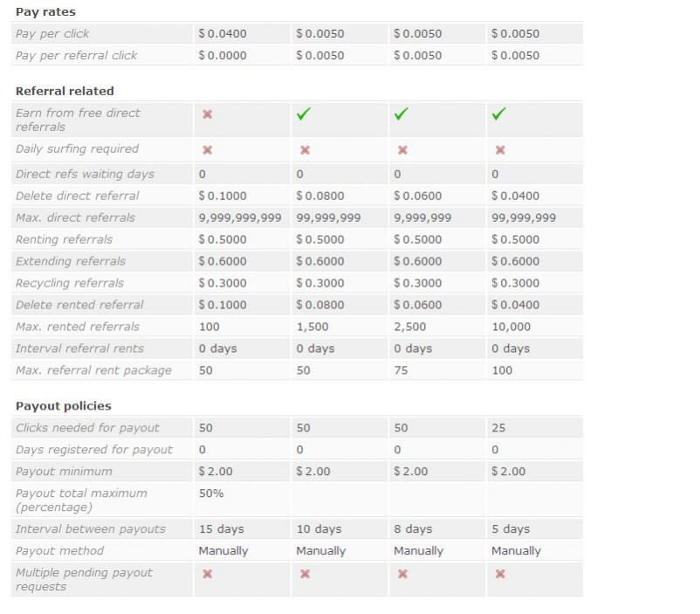Viewport: 700px width, 614px height.
Task: Click the 10,000 max rented referrals value
Action: (511, 327)
